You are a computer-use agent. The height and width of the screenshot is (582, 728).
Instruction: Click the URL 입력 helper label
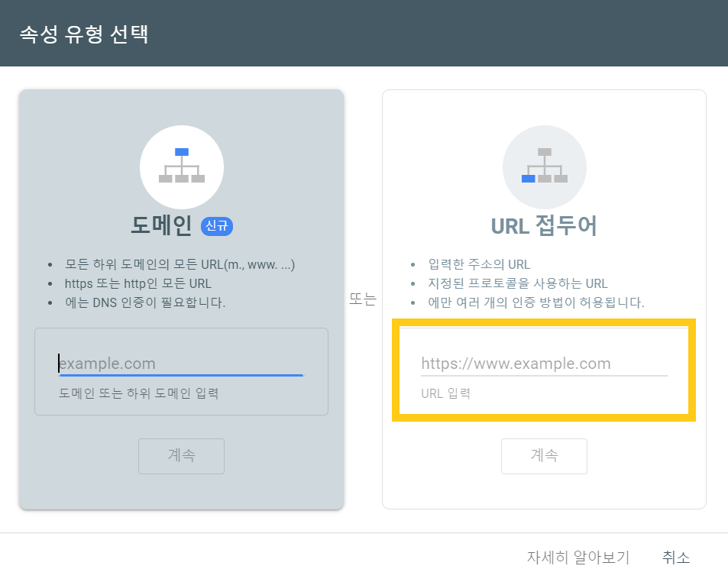(445, 393)
